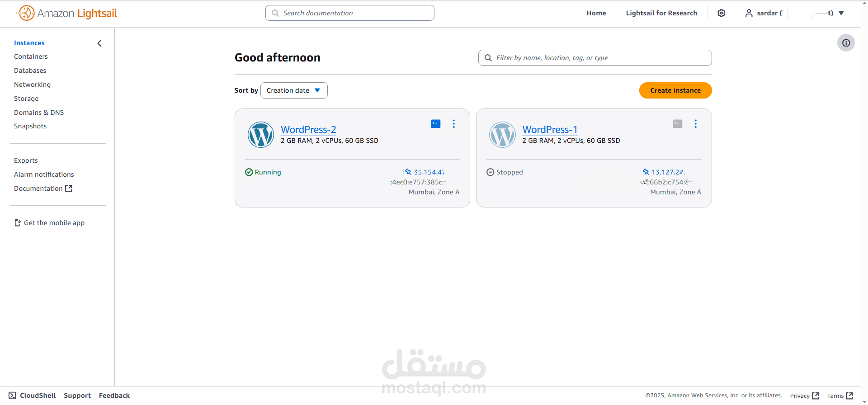The width and height of the screenshot is (868, 405).
Task: Click the Stopped status text
Action: (x=509, y=172)
